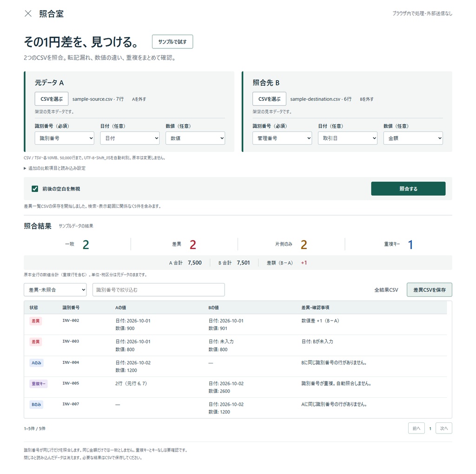Open the 取引日 date dropdown for data B
The image size is (476, 474).
click(348, 138)
